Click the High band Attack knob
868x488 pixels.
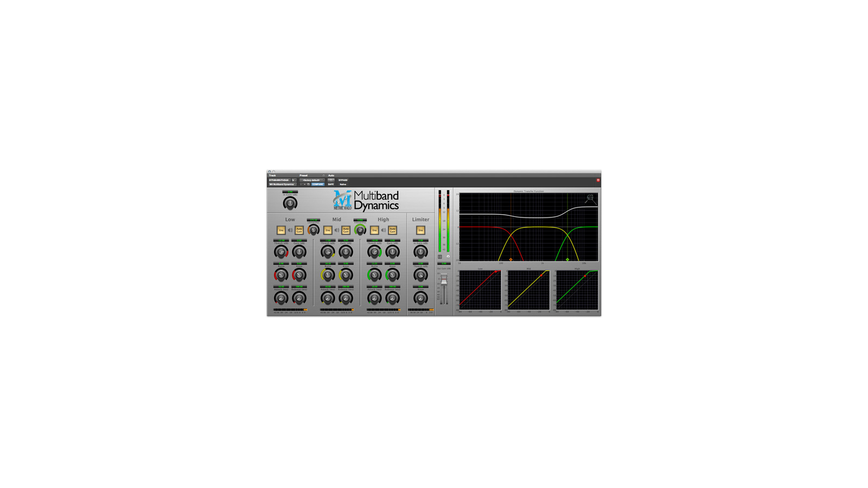(x=374, y=298)
